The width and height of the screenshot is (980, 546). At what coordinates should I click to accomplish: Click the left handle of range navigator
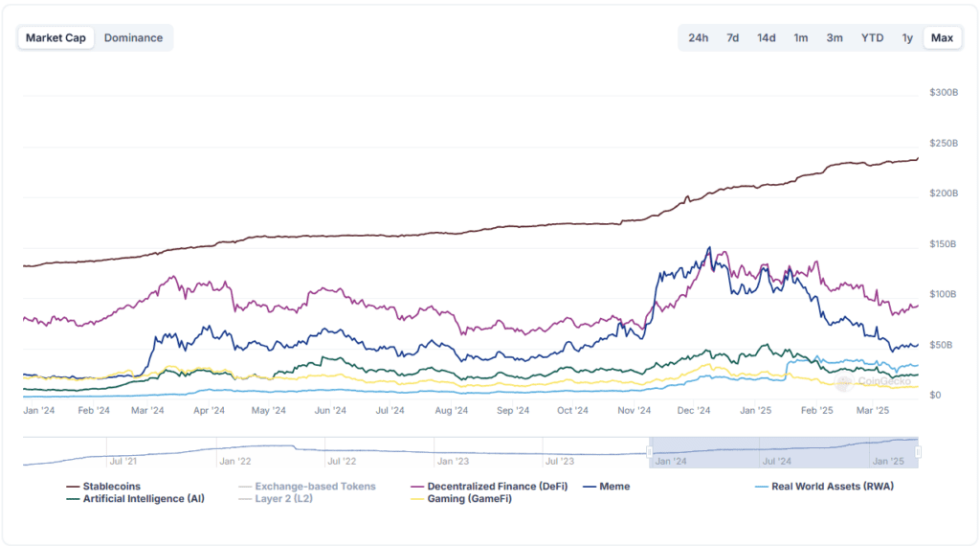click(x=650, y=451)
